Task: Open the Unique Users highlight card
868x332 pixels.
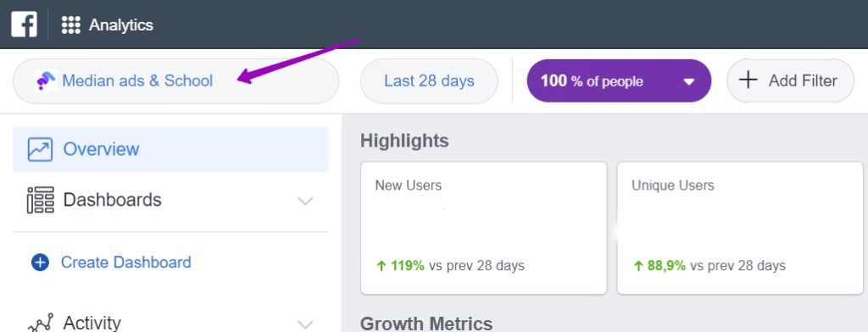Action: point(740,228)
